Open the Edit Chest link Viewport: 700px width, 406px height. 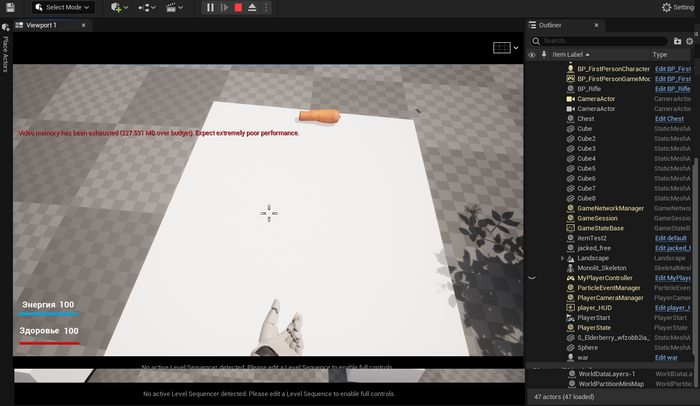click(x=669, y=119)
